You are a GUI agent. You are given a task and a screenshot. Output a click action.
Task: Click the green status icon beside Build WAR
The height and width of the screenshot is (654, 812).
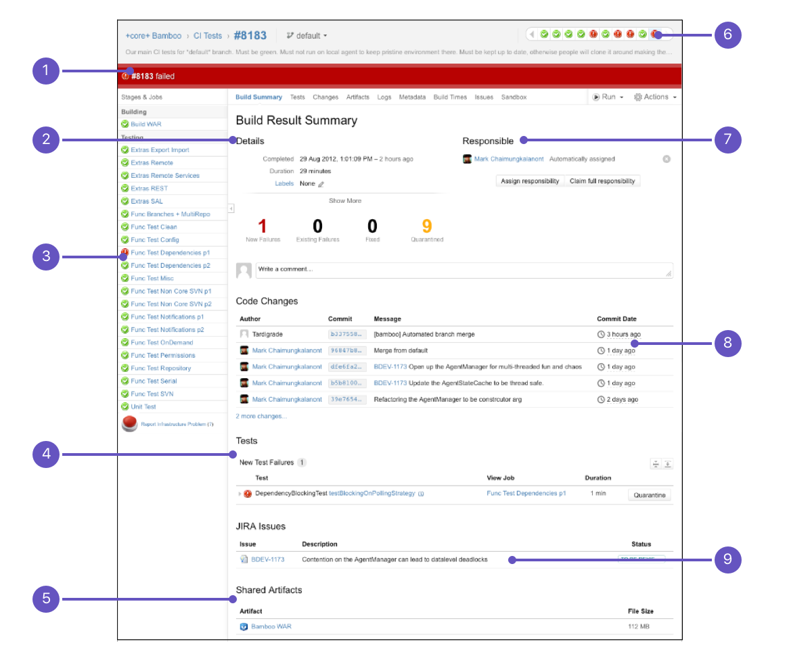click(125, 124)
